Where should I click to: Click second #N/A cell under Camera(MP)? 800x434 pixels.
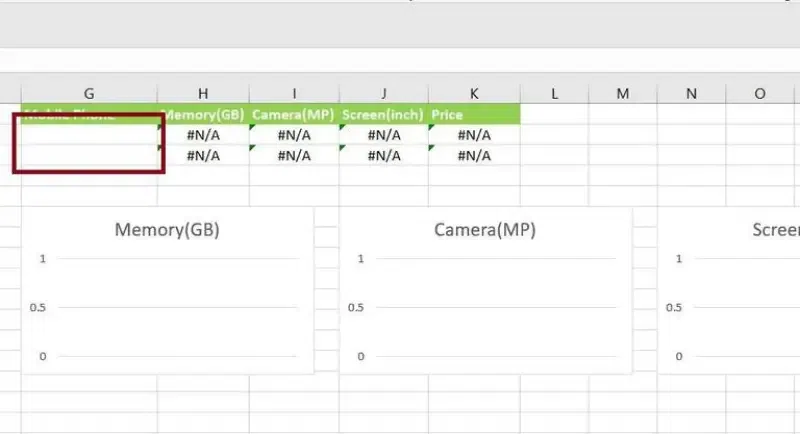(x=294, y=156)
